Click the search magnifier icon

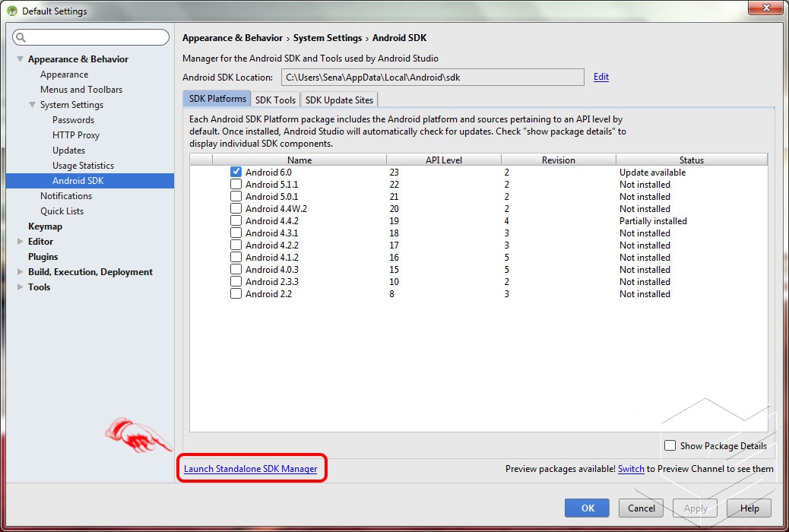click(x=21, y=37)
